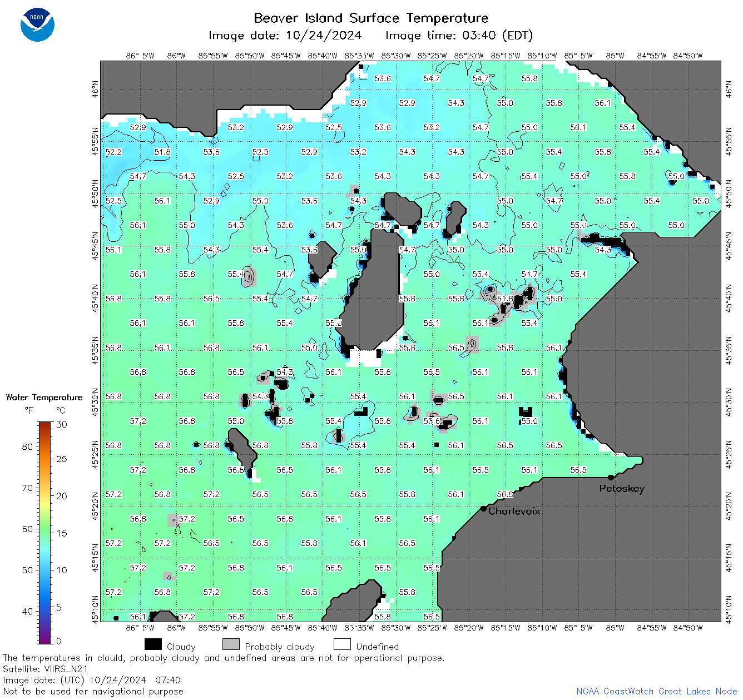This screenshot has width=743, height=700.
Task: Click the 'Satellite: VIIRS_N21' text
Action: 46,669
